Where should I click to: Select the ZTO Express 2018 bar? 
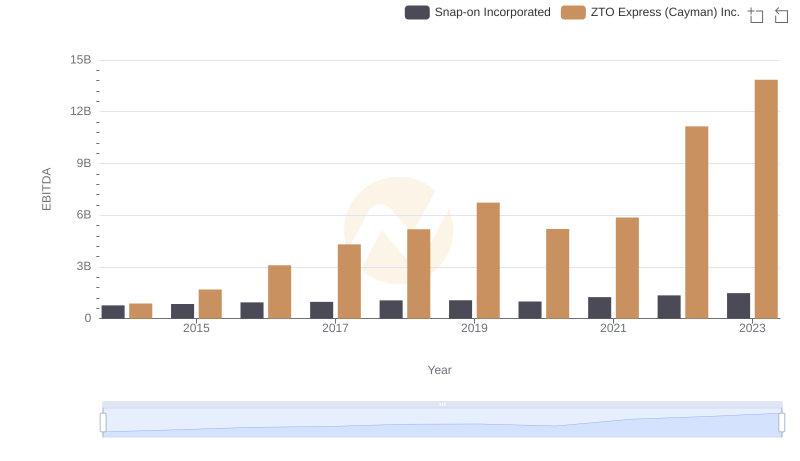click(x=418, y=274)
